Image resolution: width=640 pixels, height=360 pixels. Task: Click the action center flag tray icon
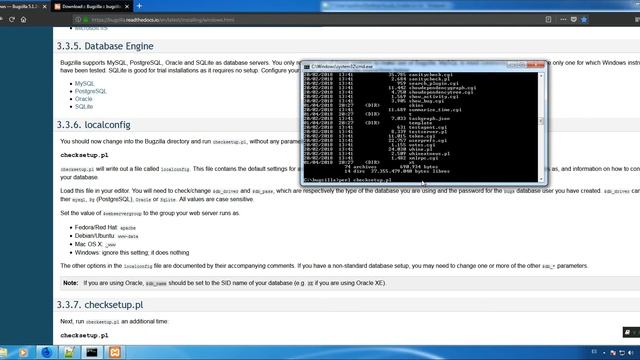pyautogui.click(x=613, y=353)
